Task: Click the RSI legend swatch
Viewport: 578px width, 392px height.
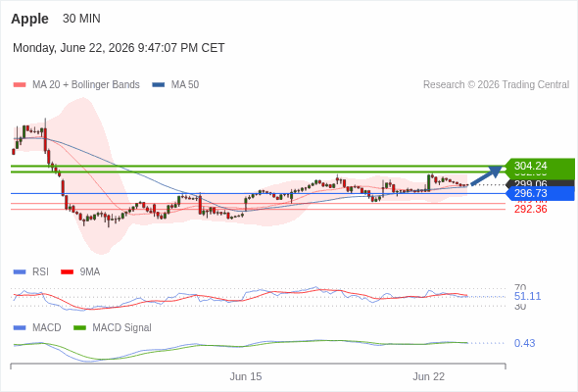Action: [20, 272]
